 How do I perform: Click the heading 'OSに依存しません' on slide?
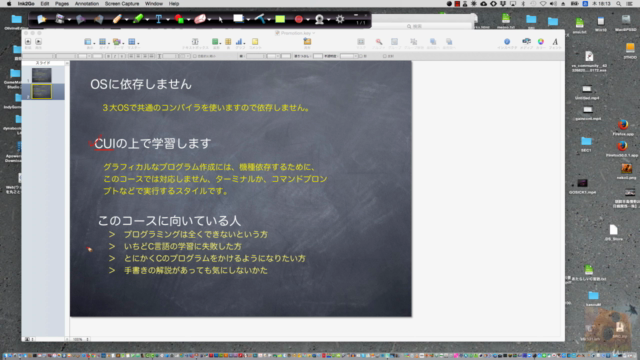pyautogui.click(x=141, y=84)
